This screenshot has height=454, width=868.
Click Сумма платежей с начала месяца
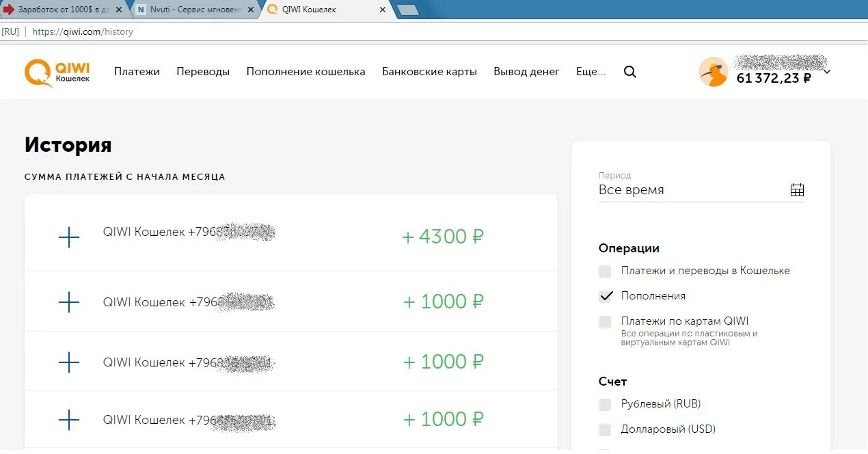click(x=124, y=177)
